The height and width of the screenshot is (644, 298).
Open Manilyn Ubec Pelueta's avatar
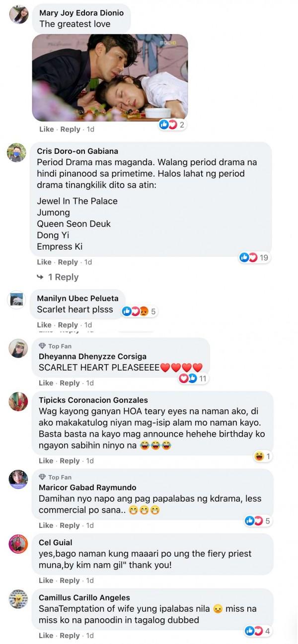coord(17,300)
